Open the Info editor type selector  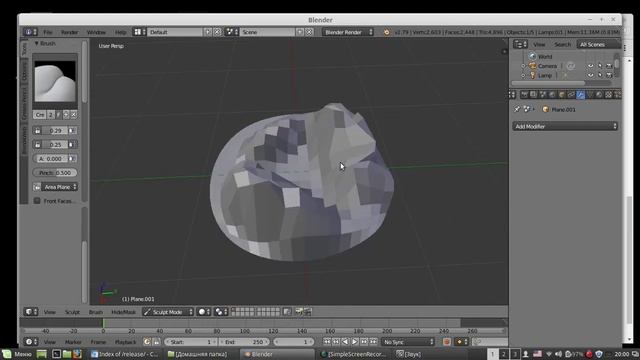pyautogui.click(x=30, y=32)
